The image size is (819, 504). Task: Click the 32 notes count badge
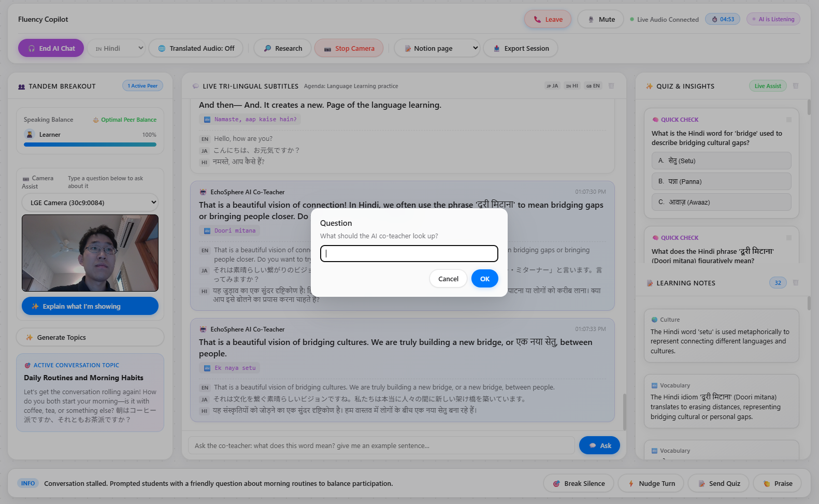778,283
